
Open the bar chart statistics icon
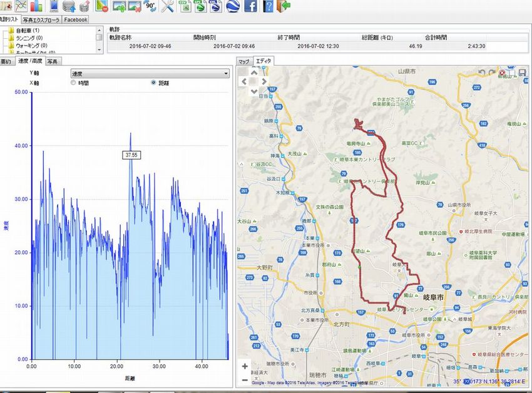click(x=36, y=6)
